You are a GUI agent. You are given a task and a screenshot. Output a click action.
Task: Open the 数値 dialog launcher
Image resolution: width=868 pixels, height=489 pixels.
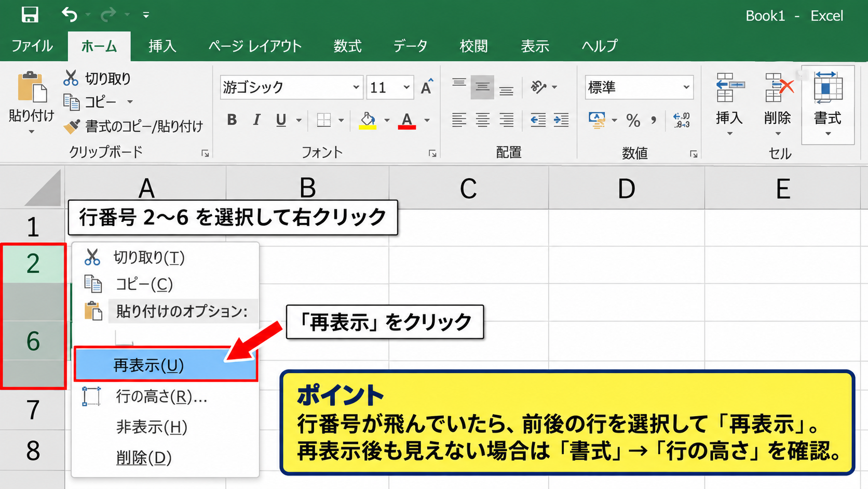click(x=694, y=154)
